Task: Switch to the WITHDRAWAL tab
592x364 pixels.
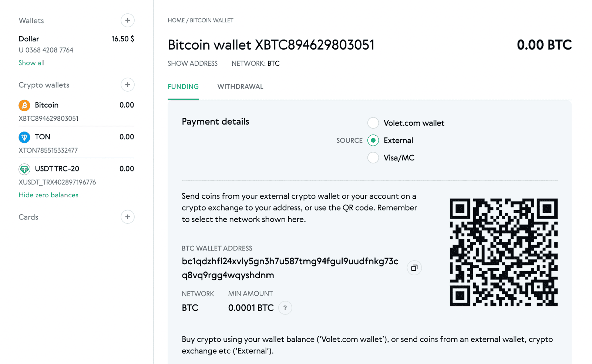Action: [x=240, y=86]
